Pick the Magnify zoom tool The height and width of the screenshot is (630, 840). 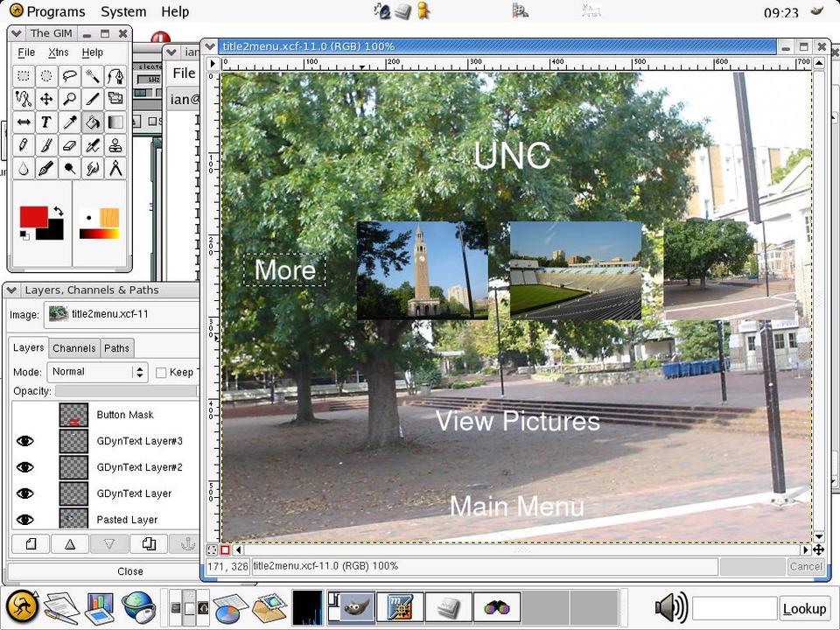(69, 99)
